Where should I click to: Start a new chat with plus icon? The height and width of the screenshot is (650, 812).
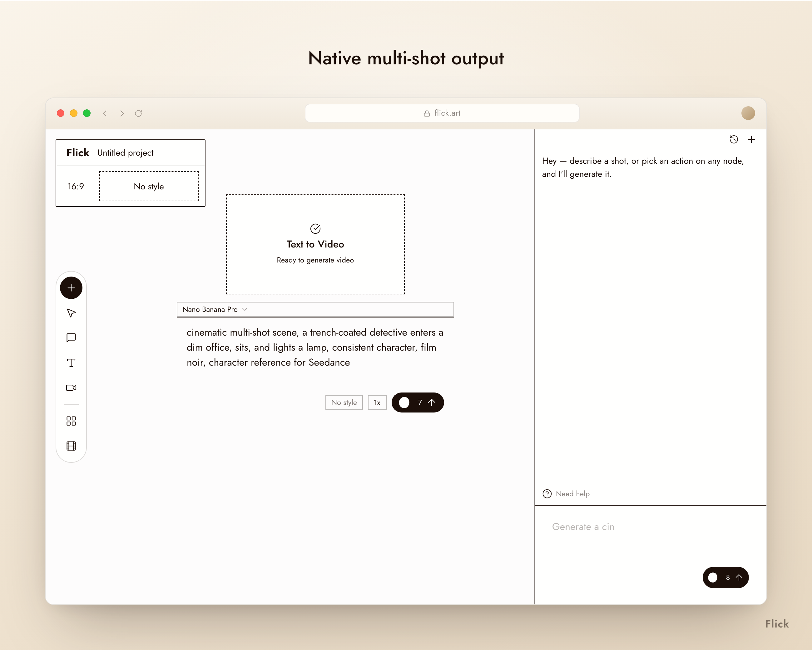(x=751, y=139)
